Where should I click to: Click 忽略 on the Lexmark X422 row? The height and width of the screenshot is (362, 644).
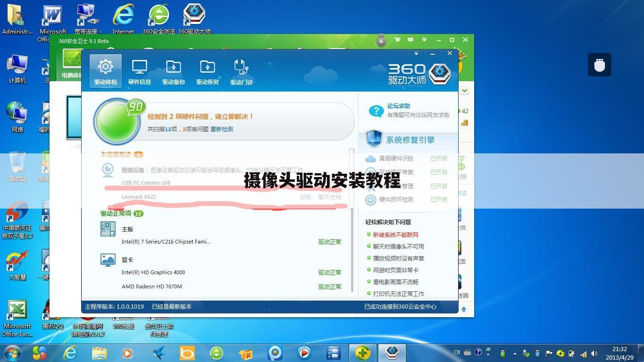(305, 197)
